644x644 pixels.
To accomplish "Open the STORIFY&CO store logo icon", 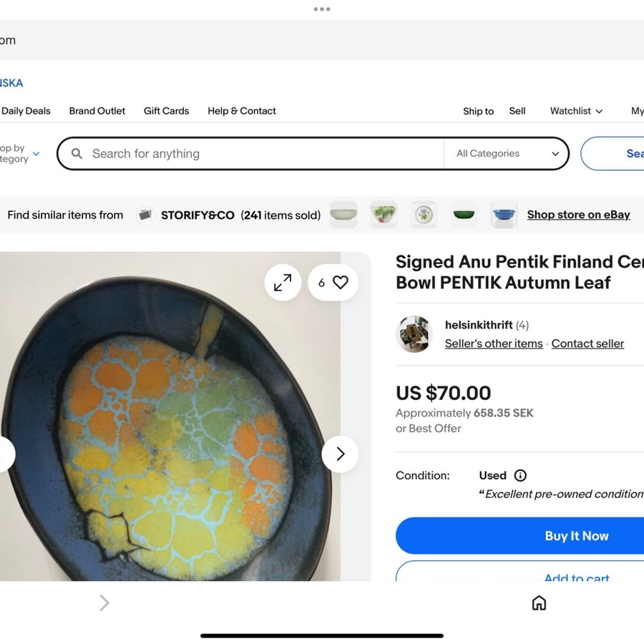I will (146, 215).
